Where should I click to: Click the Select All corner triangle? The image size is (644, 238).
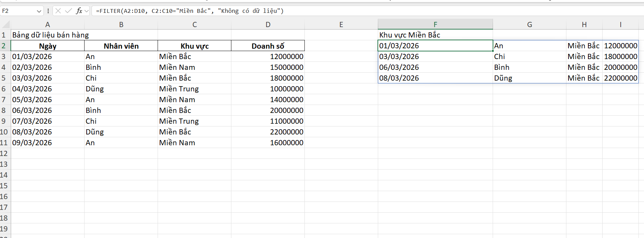(6, 24)
